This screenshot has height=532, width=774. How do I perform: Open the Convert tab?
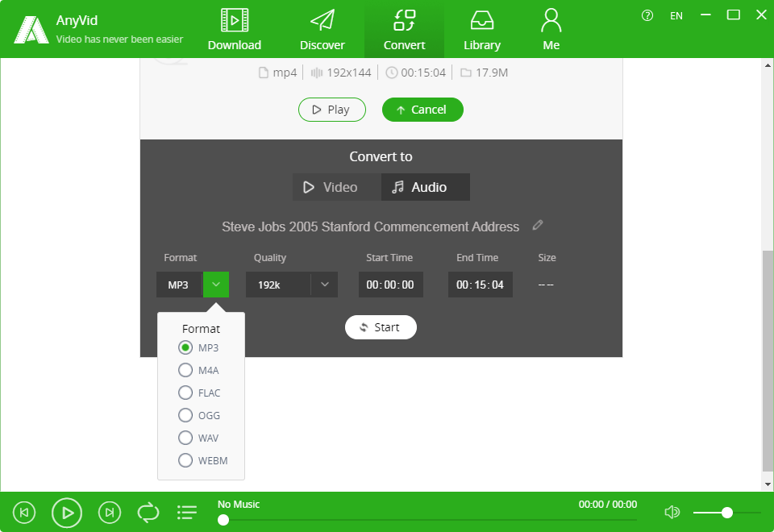[x=404, y=30]
